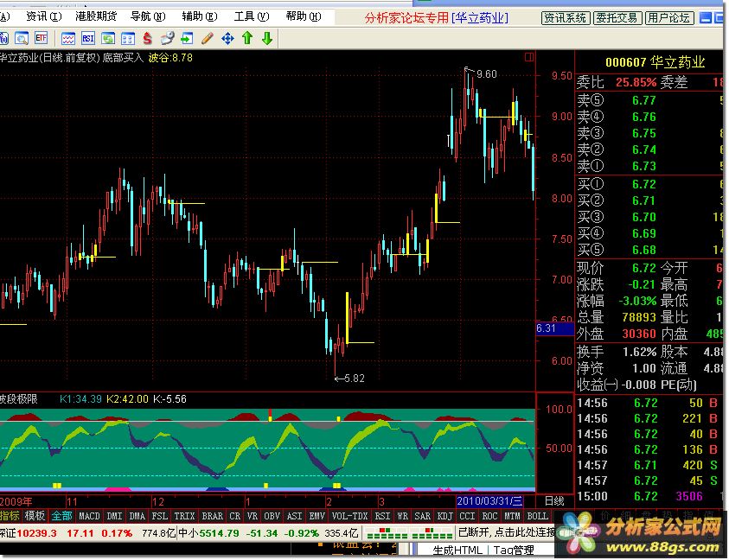This screenshot has width=729, height=560.
Task: Click the 中小 index value 5514.79
Action: 220,532
